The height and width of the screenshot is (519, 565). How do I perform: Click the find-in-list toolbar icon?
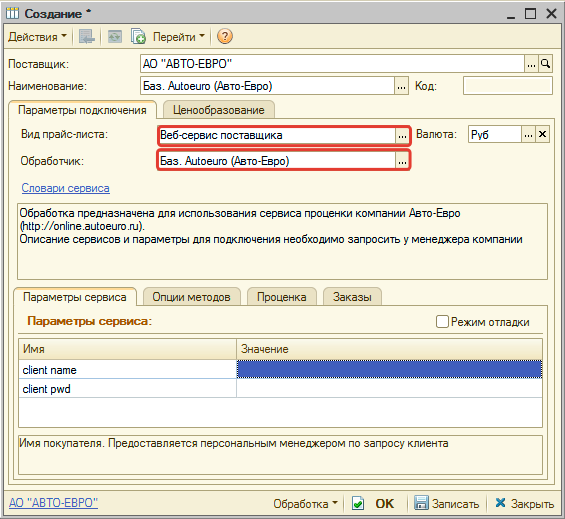(x=87, y=36)
